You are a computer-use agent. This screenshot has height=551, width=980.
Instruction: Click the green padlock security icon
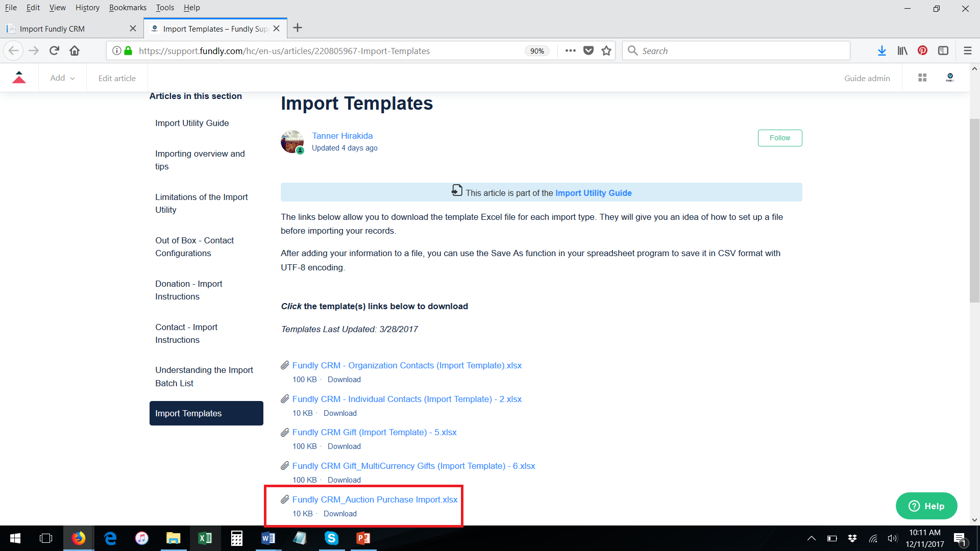click(128, 51)
